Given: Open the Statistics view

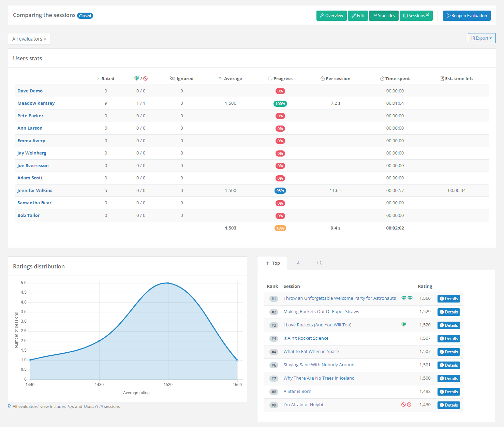Looking at the screenshot, I should click(x=384, y=16).
